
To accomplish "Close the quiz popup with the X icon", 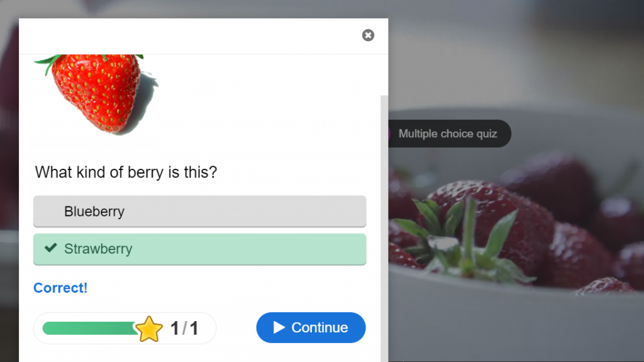I will (368, 35).
